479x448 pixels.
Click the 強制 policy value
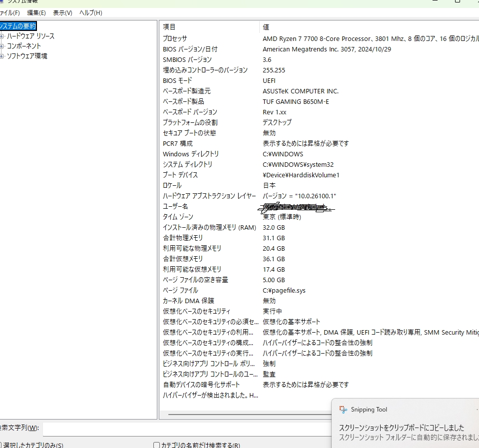pos(269,364)
